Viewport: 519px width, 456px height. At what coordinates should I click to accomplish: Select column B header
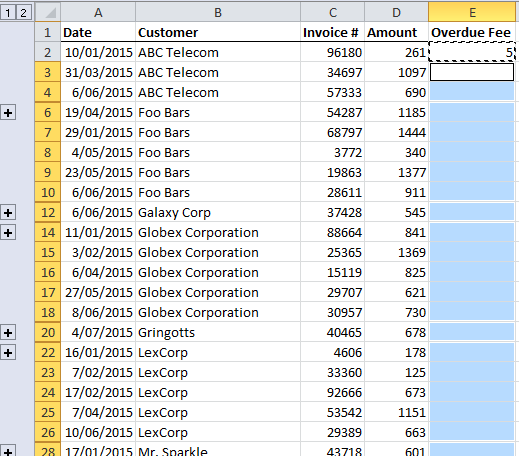point(218,12)
